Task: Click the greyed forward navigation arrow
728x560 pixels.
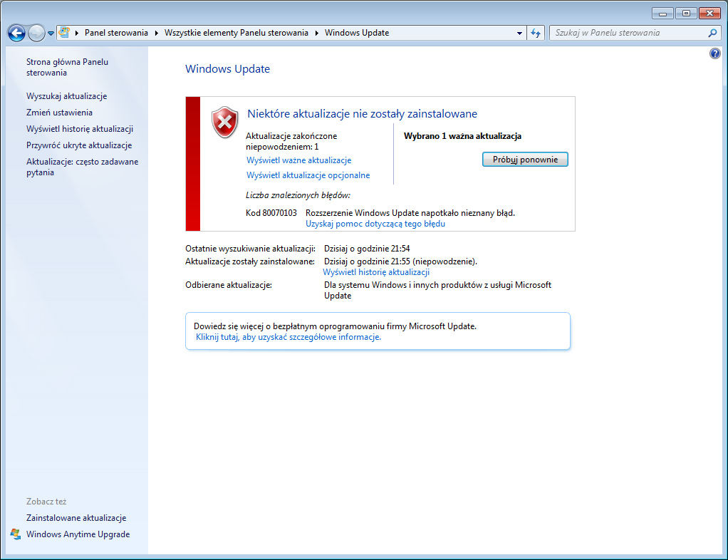Action: tap(36, 33)
